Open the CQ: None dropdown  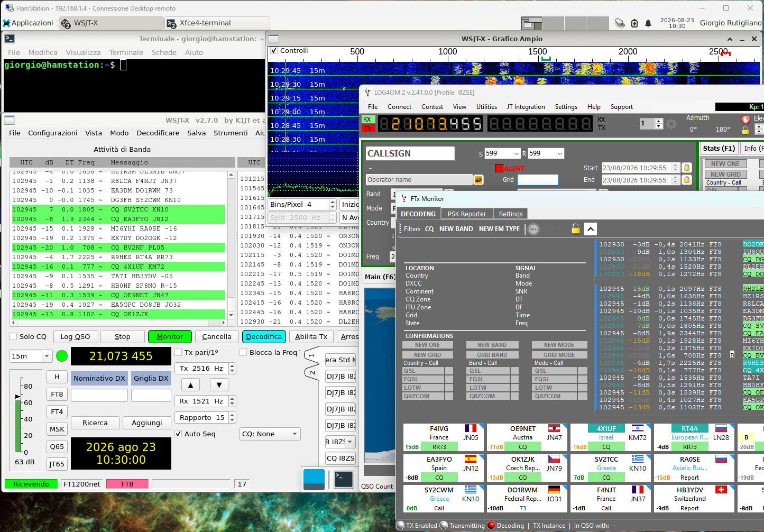coord(270,434)
